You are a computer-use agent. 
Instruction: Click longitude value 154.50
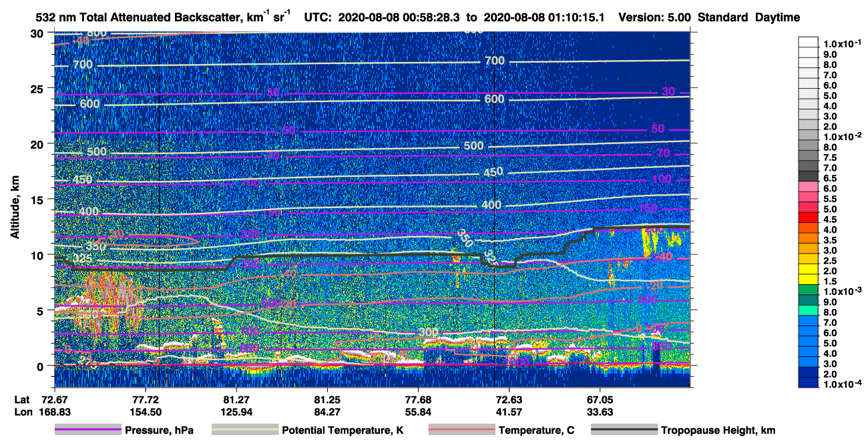pos(145,412)
